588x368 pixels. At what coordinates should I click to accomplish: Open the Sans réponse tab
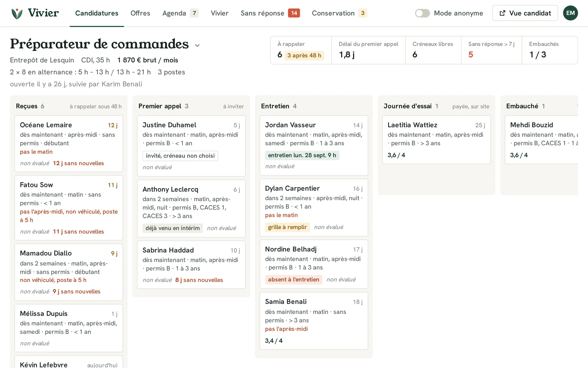(x=270, y=13)
